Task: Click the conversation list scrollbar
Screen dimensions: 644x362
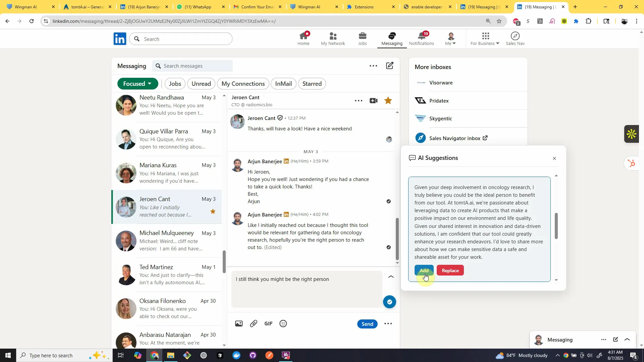Action: point(224,261)
